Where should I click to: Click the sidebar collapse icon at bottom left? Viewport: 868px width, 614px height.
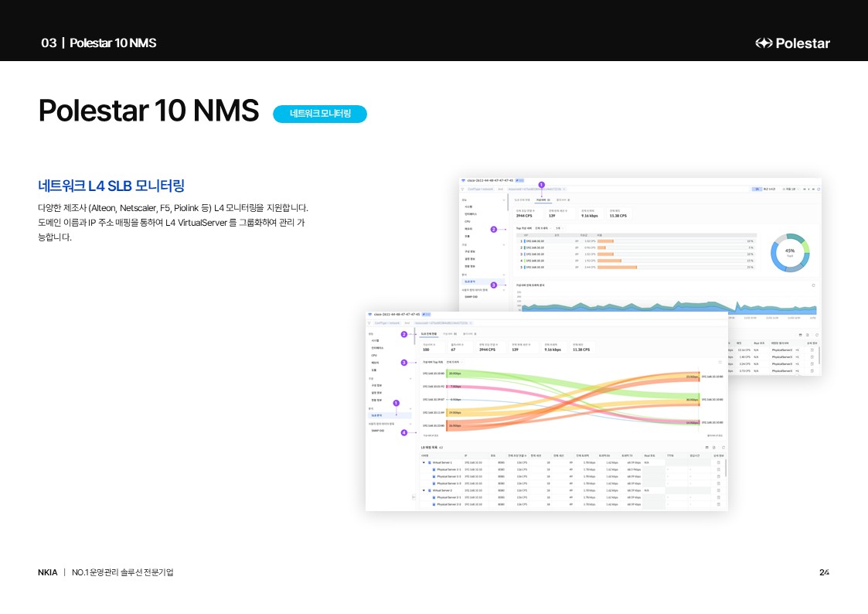point(414,497)
